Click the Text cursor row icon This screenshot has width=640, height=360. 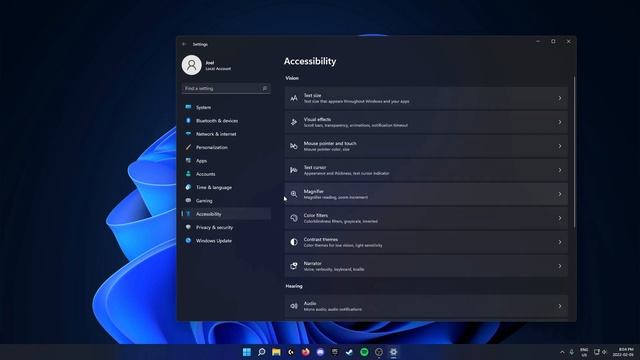coord(294,170)
